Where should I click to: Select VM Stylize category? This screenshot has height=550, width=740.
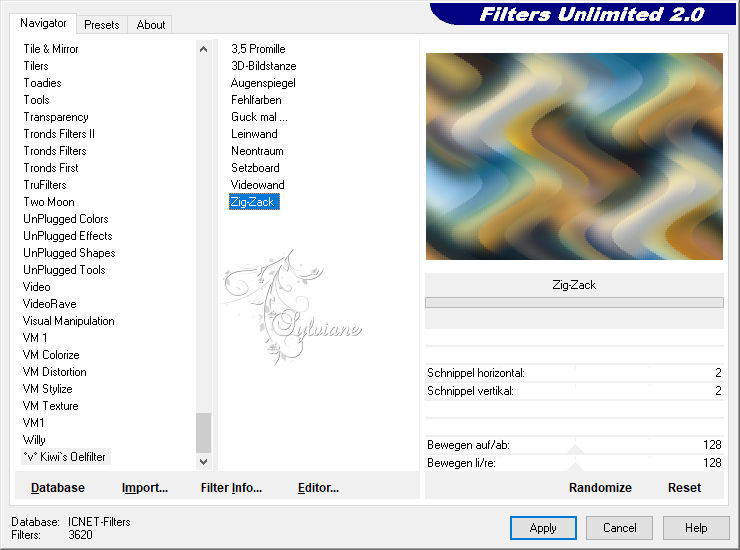pyautogui.click(x=48, y=389)
